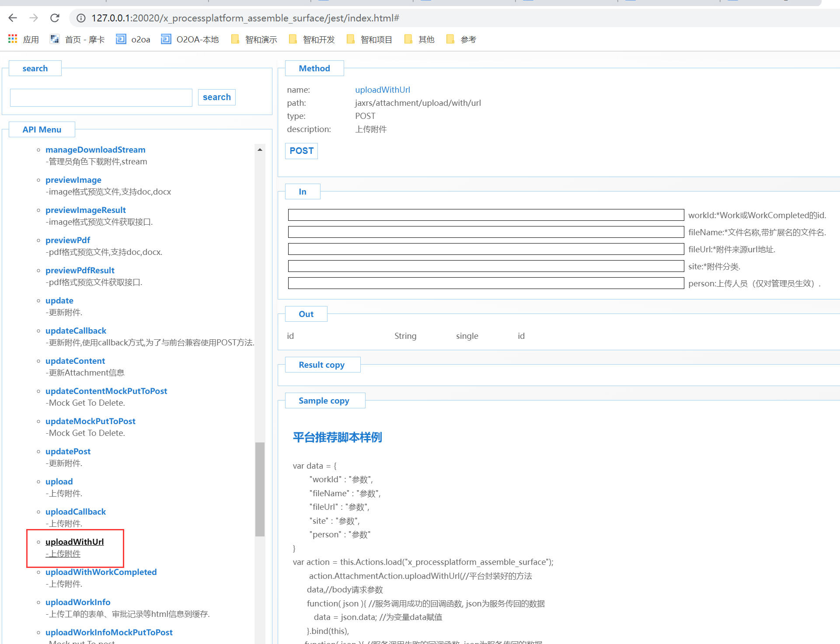Image resolution: width=840 pixels, height=644 pixels.
Task: Click the POST request button
Action: (x=301, y=151)
